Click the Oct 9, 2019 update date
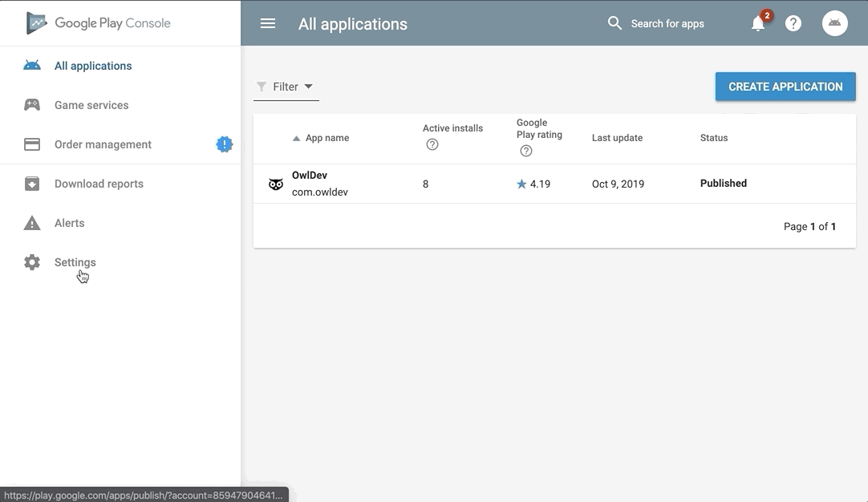The image size is (868, 502). [618, 184]
